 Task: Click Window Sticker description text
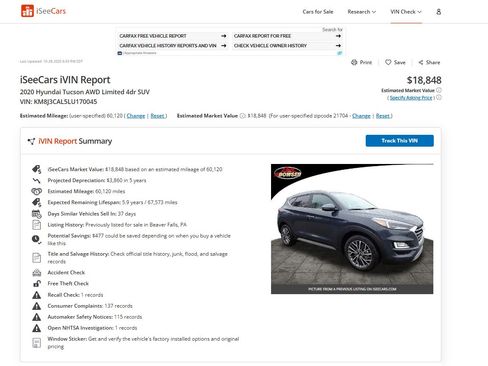pos(143,343)
